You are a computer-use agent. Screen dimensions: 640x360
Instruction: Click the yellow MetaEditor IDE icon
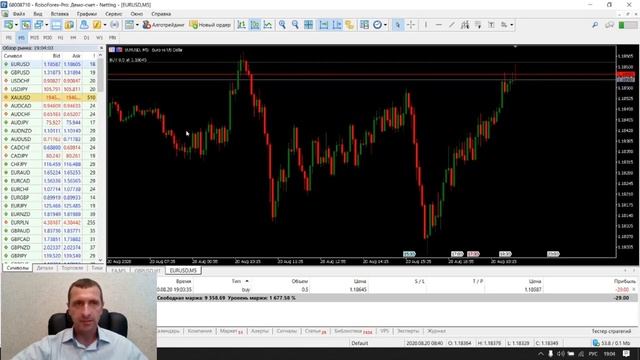pyautogui.click(x=97, y=25)
